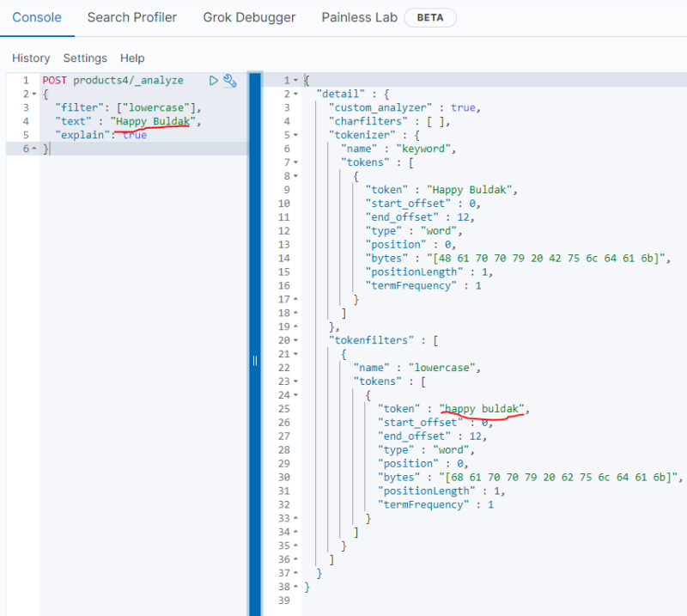The width and height of the screenshot is (687, 616).
Task: Collapse the "tokenfilters" array fold arrow
Action: [x=295, y=340]
